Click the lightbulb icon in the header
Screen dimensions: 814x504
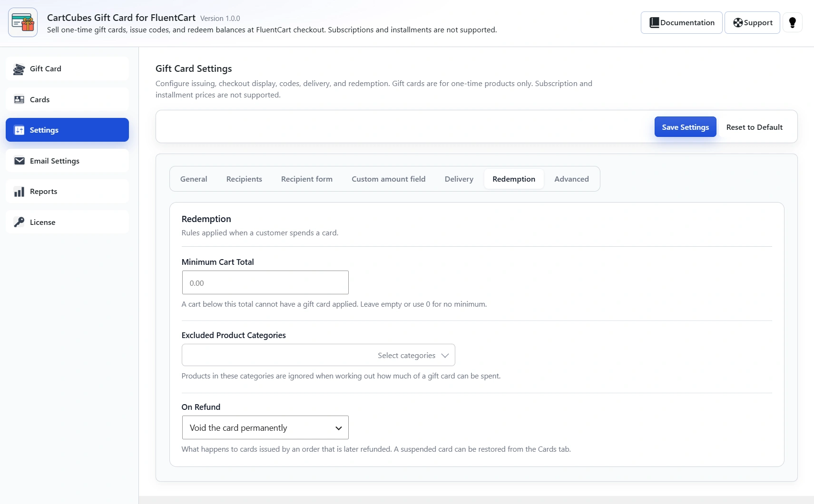coord(793,22)
